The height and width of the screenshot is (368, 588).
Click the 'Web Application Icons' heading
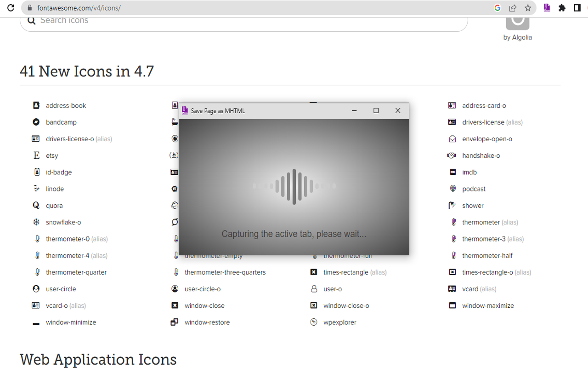[98, 359]
